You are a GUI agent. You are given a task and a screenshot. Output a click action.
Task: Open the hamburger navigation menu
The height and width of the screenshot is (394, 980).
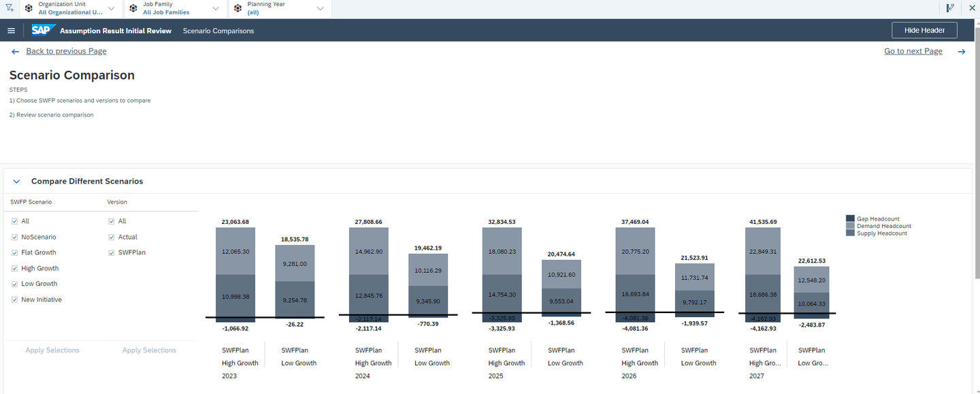[11, 31]
